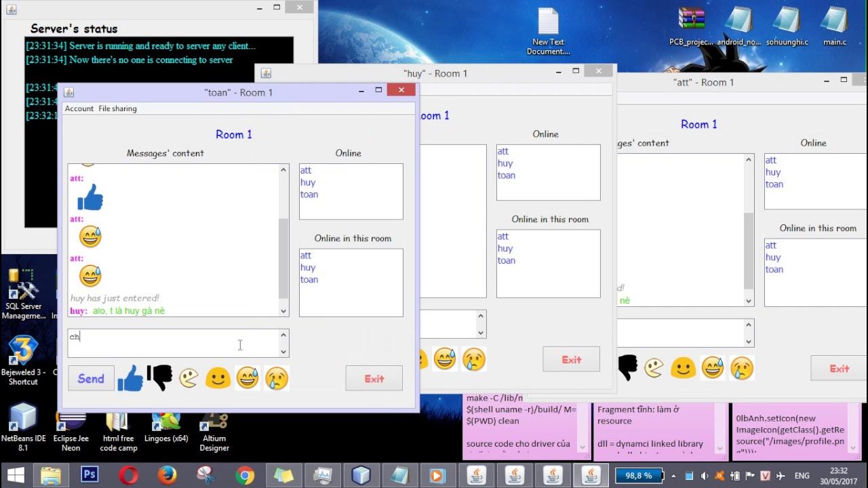Open Photoshop from the taskbar
Image resolution: width=868 pixels, height=488 pixels.
[90, 474]
